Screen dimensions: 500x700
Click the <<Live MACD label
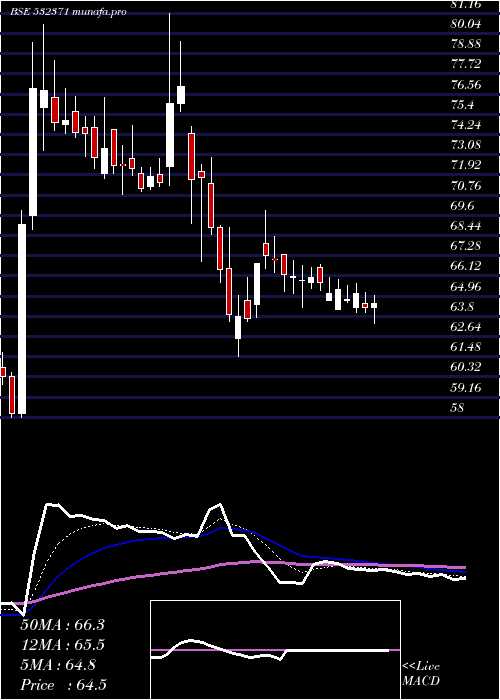tap(421, 674)
